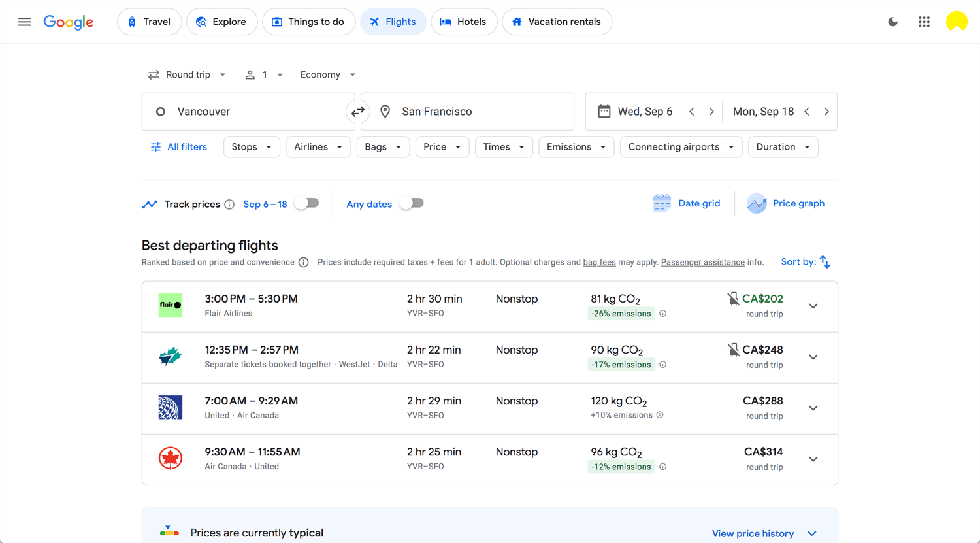The width and height of the screenshot is (980, 543).
Task: Click the United airline logo
Action: tap(171, 407)
